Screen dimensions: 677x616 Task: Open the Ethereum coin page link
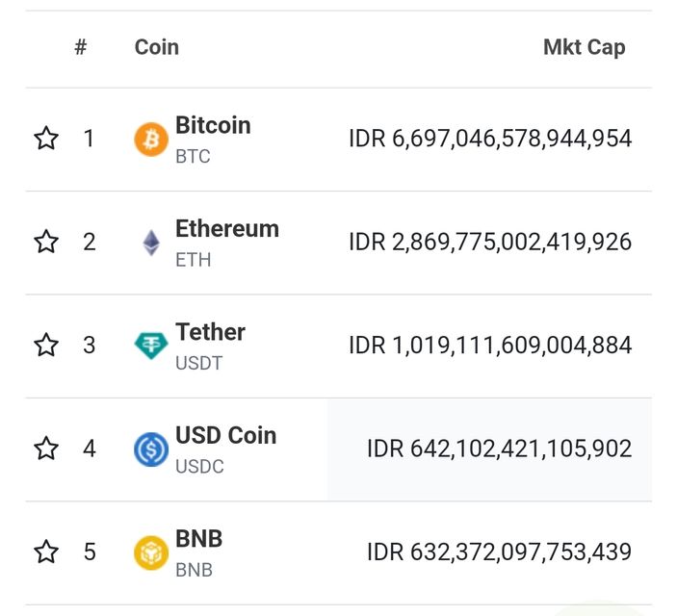226,229
